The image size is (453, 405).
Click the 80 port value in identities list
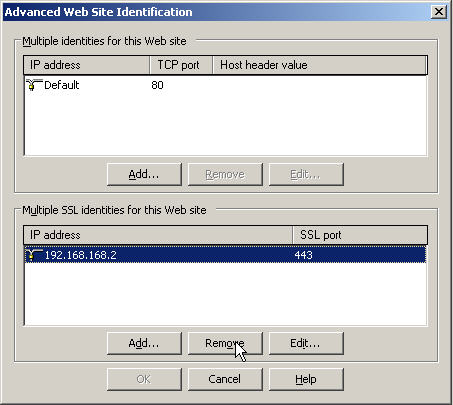coord(157,85)
